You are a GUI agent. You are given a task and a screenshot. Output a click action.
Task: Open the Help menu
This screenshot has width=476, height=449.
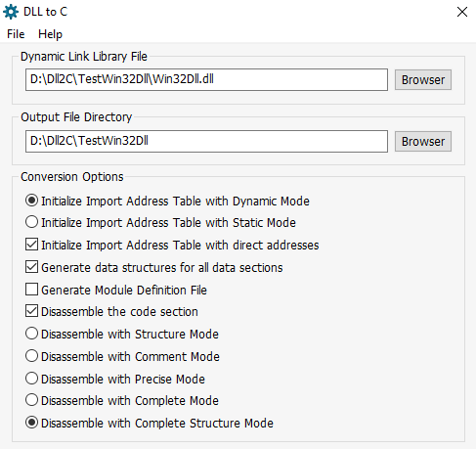coord(50,34)
